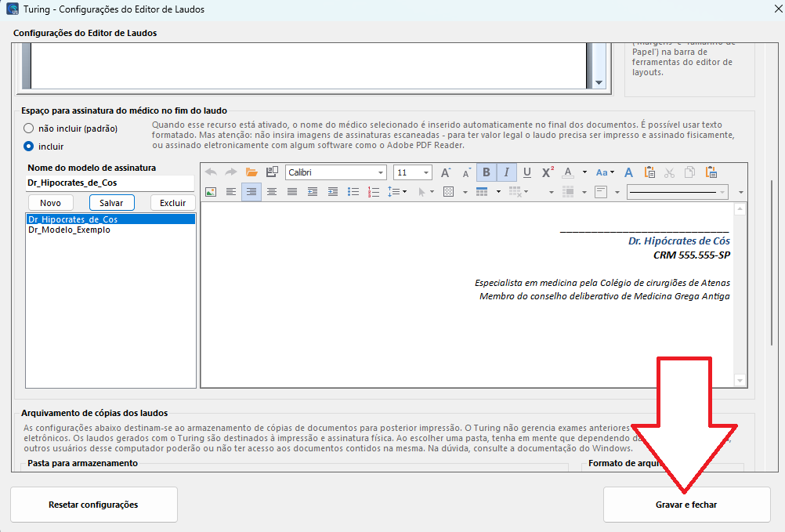Image resolution: width=785 pixels, height=532 pixels.
Task: Select the bulleted list icon
Action: tap(353, 192)
